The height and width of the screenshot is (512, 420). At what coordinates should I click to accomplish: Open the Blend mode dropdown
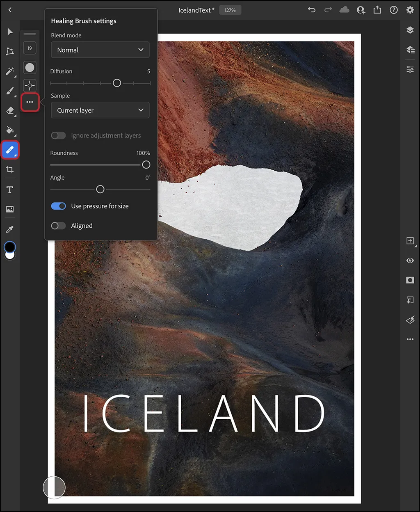(100, 50)
